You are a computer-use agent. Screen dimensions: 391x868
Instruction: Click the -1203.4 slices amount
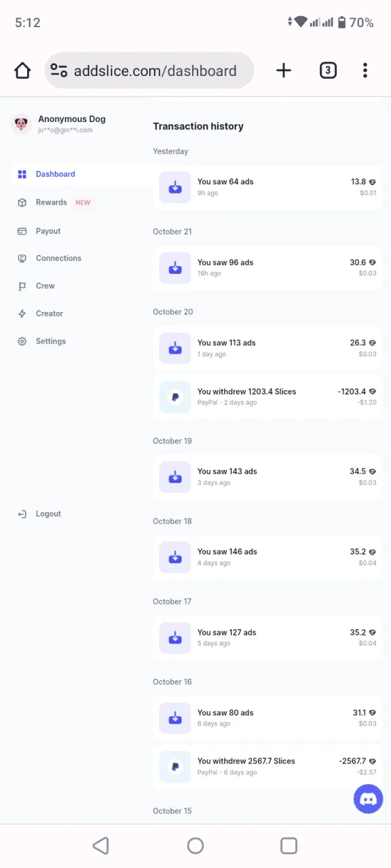(352, 391)
